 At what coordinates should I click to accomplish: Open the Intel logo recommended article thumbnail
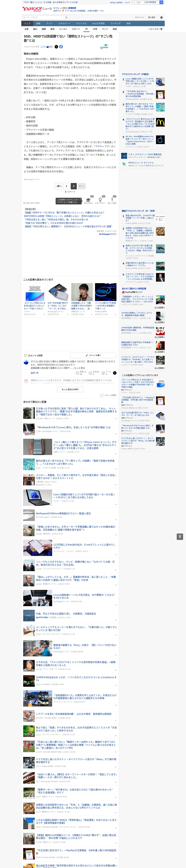pyautogui.click(x=105, y=292)
